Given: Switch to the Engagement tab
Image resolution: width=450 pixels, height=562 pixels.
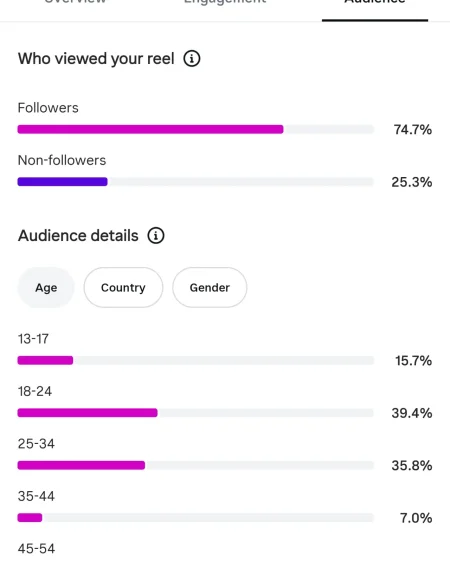Looking at the screenshot, I should pos(225,3).
